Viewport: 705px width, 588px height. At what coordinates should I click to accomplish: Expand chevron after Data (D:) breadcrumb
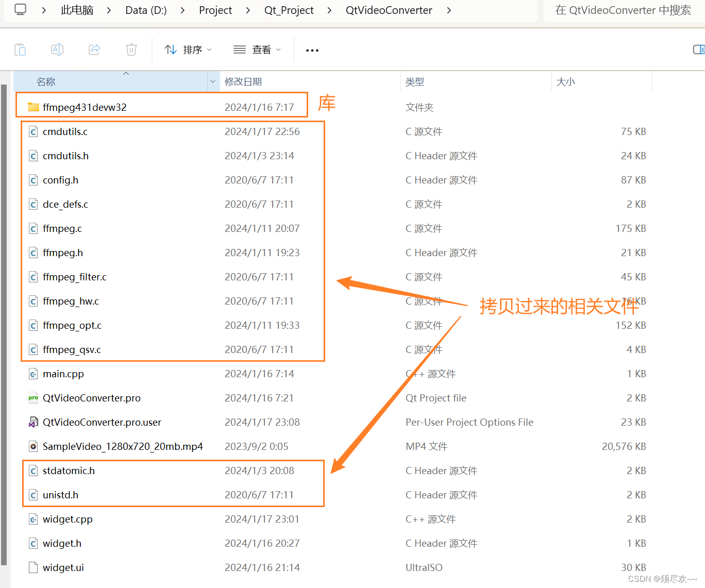[x=182, y=10]
